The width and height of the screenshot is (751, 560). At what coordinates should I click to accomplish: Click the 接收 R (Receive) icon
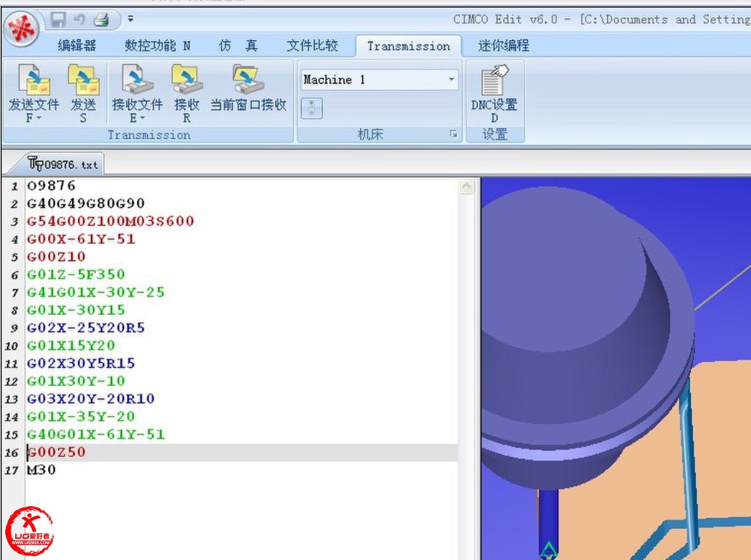187,80
